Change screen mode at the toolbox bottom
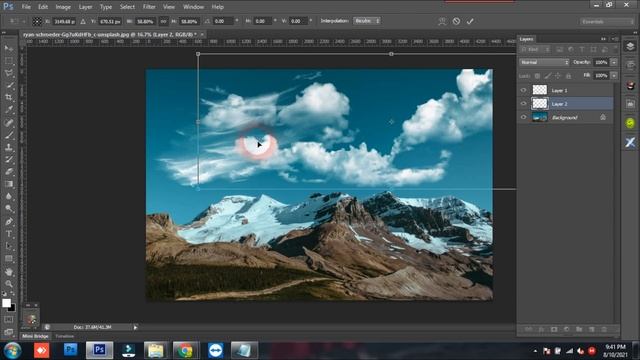 (x=9, y=331)
